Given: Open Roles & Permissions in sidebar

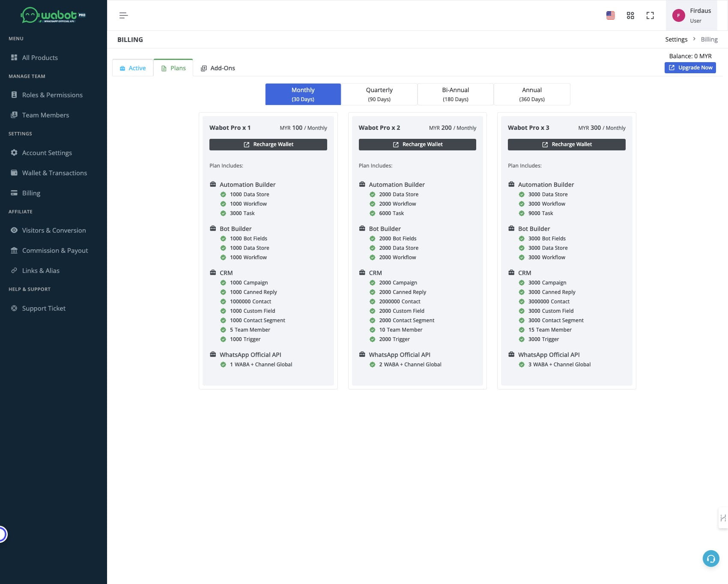Looking at the screenshot, I should tap(54, 95).
